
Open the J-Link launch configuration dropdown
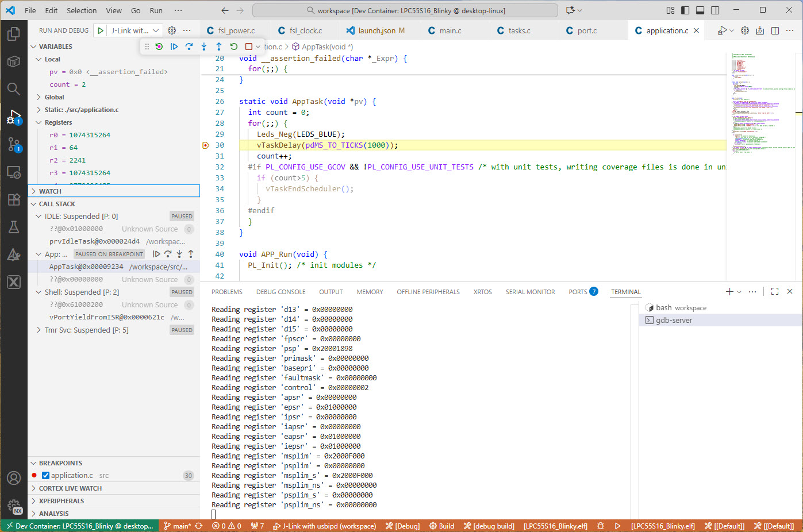coord(136,30)
